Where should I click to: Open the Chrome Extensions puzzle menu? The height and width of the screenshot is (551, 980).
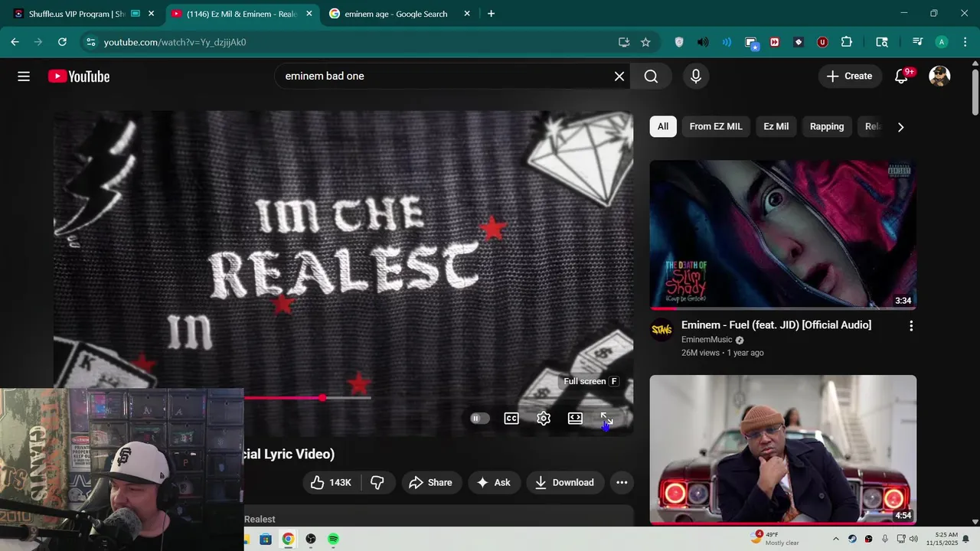(846, 42)
